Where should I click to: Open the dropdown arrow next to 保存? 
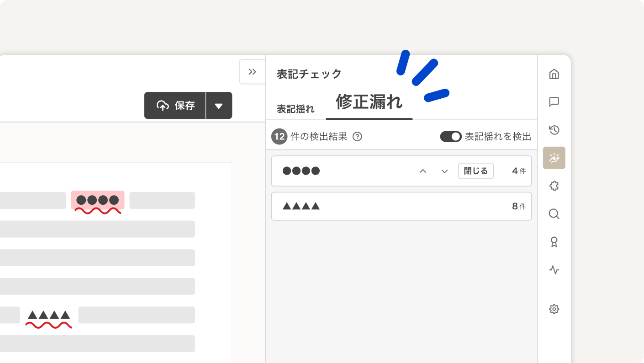tap(219, 106)
